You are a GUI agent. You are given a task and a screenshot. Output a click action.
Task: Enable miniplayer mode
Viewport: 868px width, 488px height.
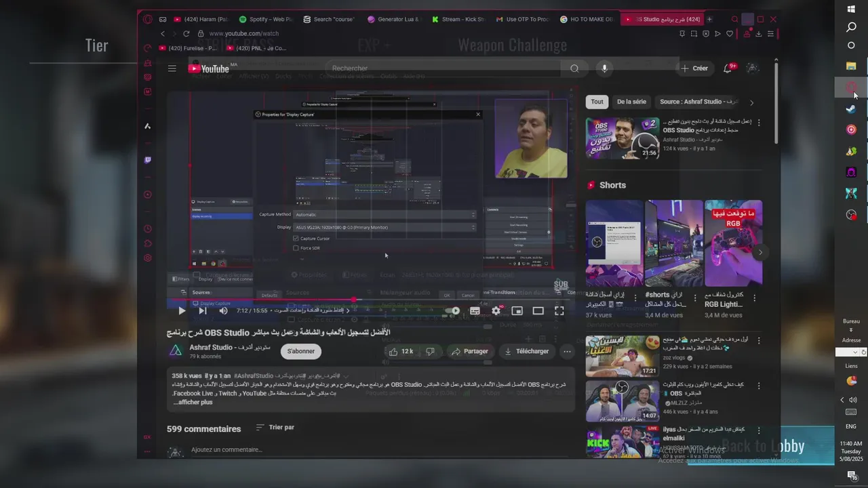tap(517, 311)
